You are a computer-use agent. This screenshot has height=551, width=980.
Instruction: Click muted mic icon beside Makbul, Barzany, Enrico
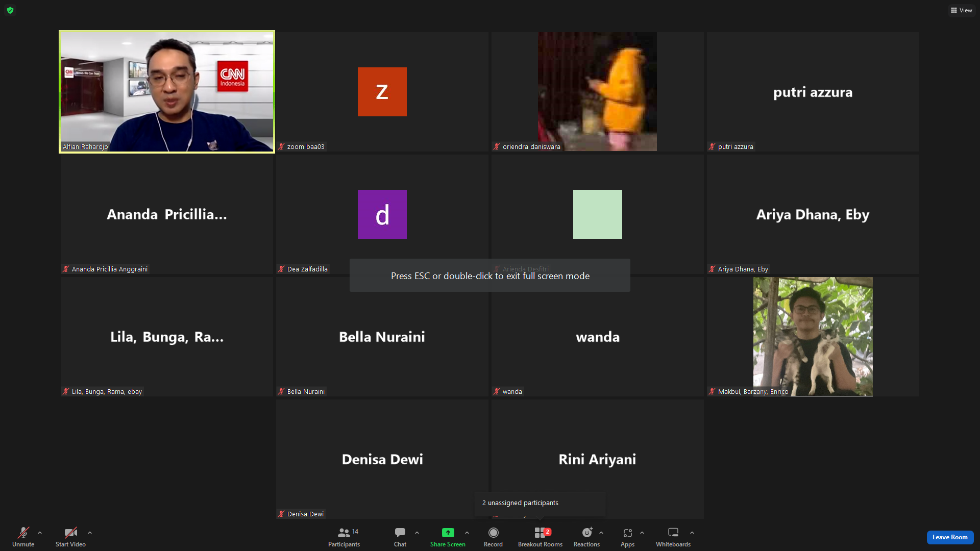pos(712,392)
